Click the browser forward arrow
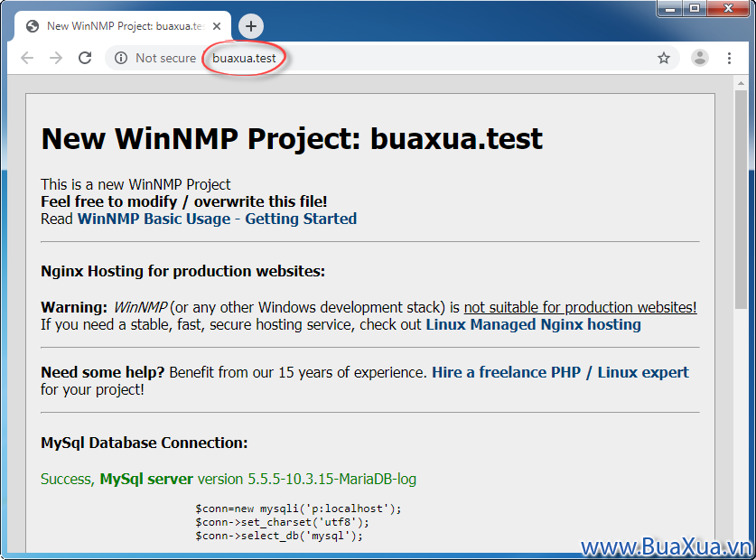 [x=56, y=59]
